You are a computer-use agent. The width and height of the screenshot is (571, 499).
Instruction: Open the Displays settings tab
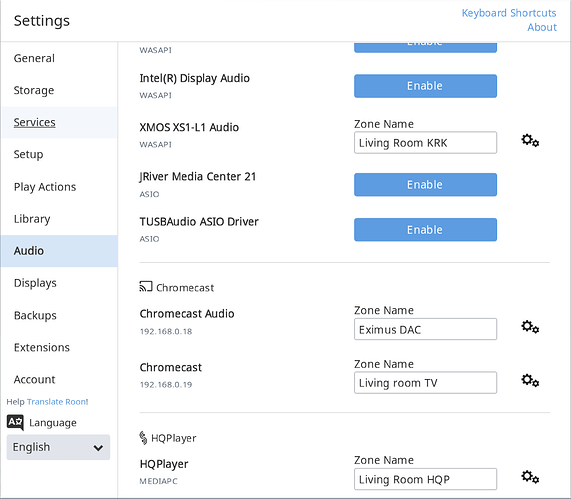[59, 283]
